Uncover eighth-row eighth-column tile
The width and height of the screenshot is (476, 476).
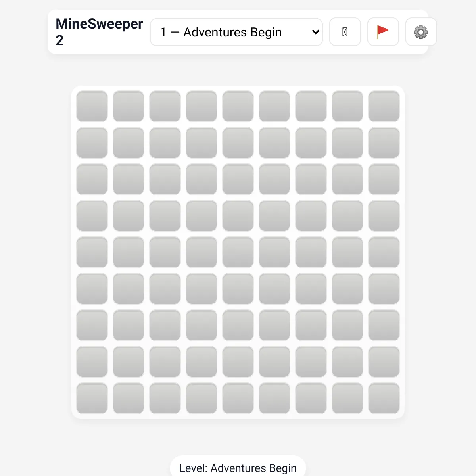pos(347,362)
